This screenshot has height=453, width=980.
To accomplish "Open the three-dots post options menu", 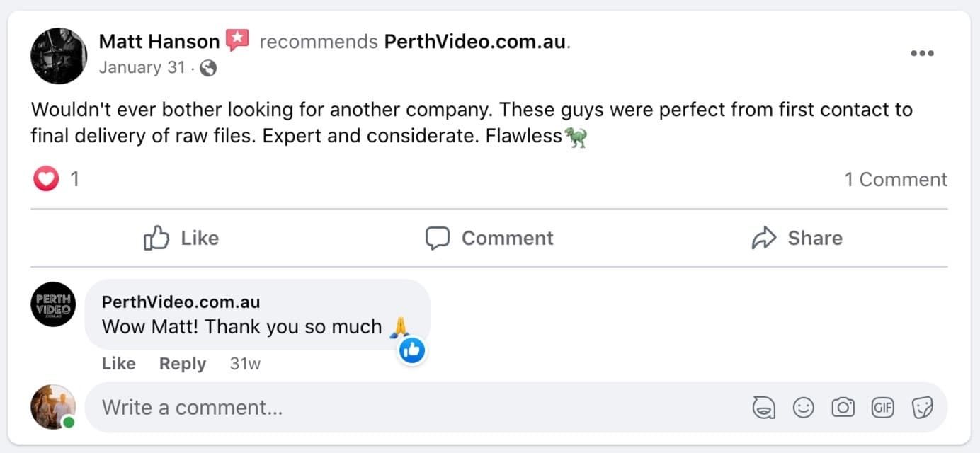I will click(921, 54).
